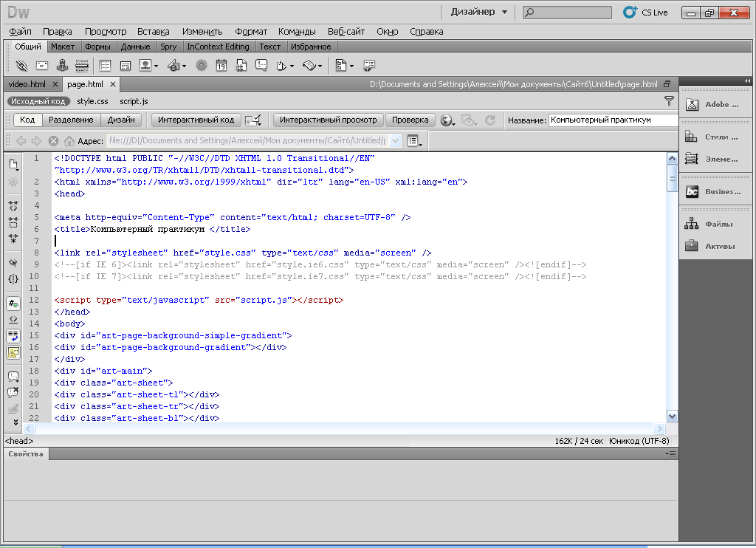Insert a server-side include icon

pyautogui.click(x=241, y=66)
